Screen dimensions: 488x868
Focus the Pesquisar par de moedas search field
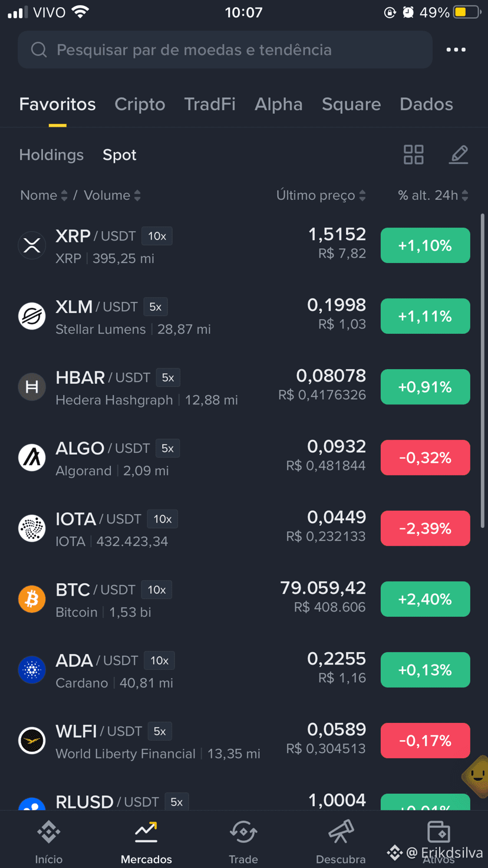tap(225, 50)
